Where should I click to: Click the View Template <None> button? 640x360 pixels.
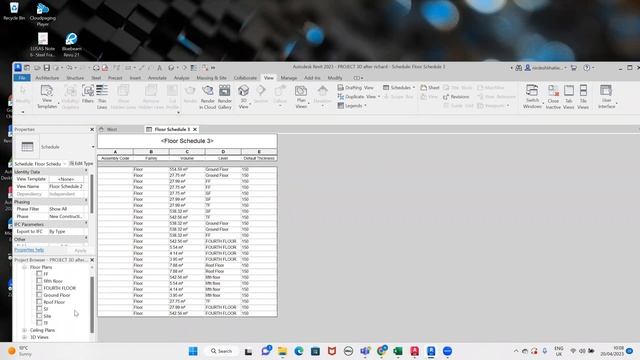coord(66,179)
